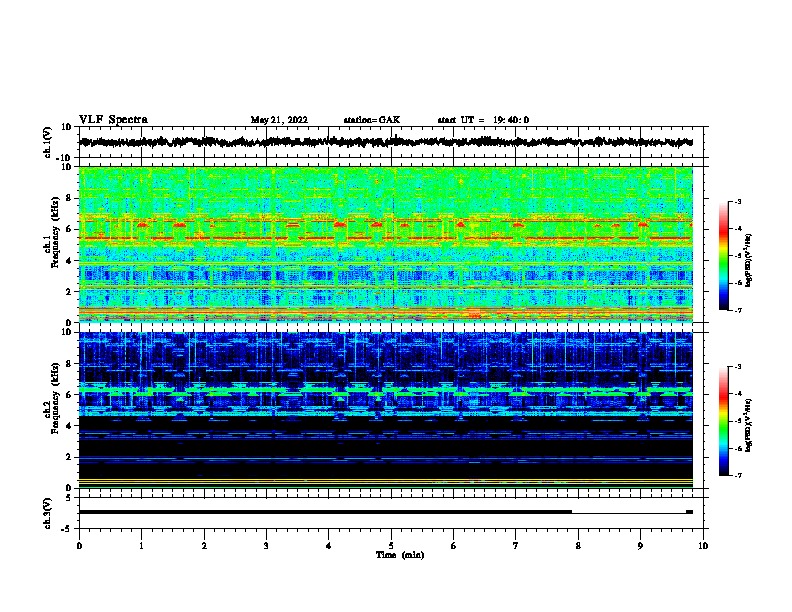
Task: Click the "8" kHz tick on ch.2 frequency axis
Action: click(x=69, y=364)
